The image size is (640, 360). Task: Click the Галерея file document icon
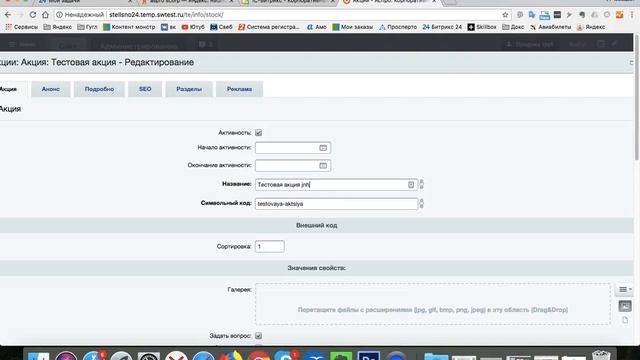pyautogui.click(x=625, y=320)
